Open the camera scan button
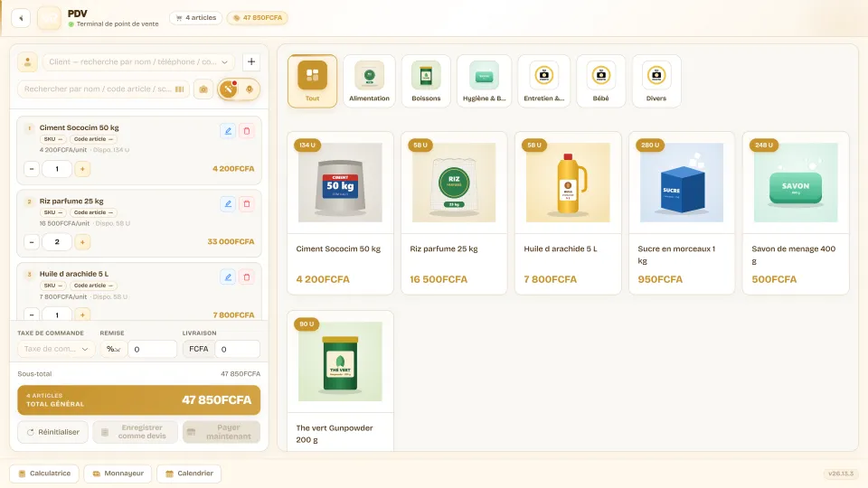This screenshot has height=488, width=868. tap(203, 89)
